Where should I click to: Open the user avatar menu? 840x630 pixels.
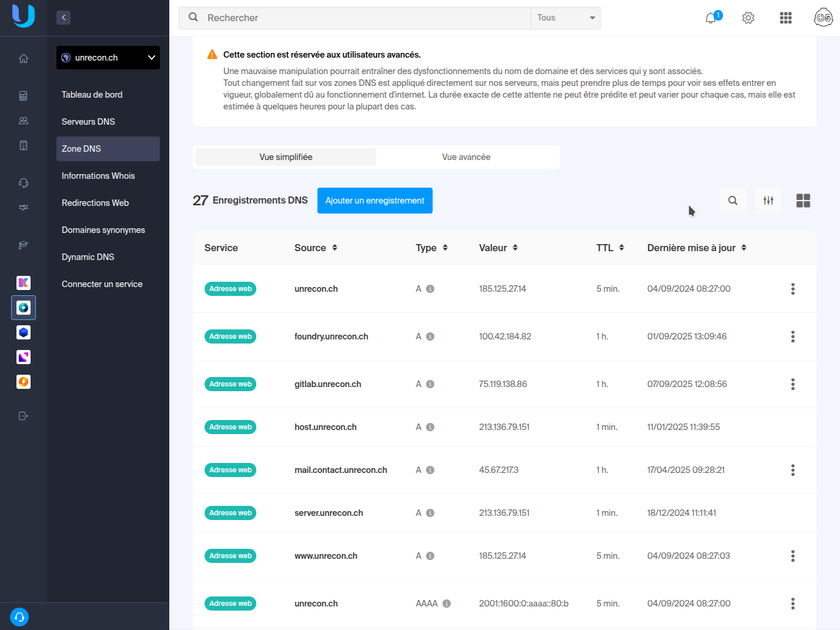pos(824,18)
